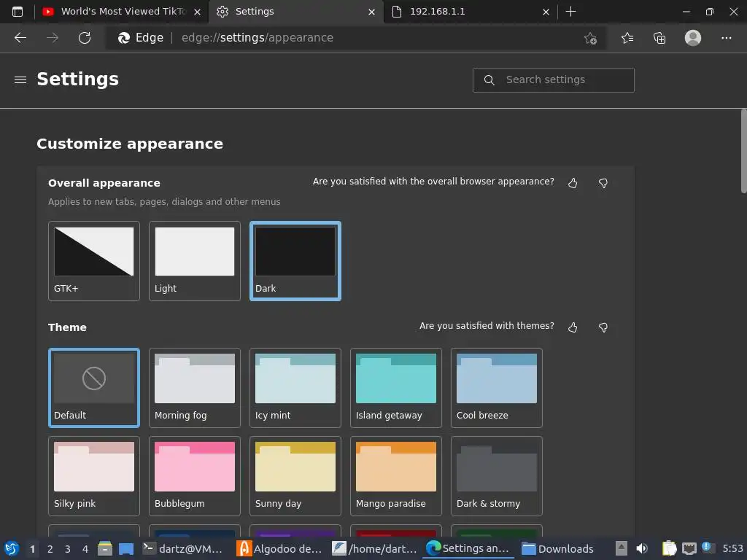The width and height of the screenshot is (747, 560).
Task: Open the system start menu icon
Action: click(12, 548)
